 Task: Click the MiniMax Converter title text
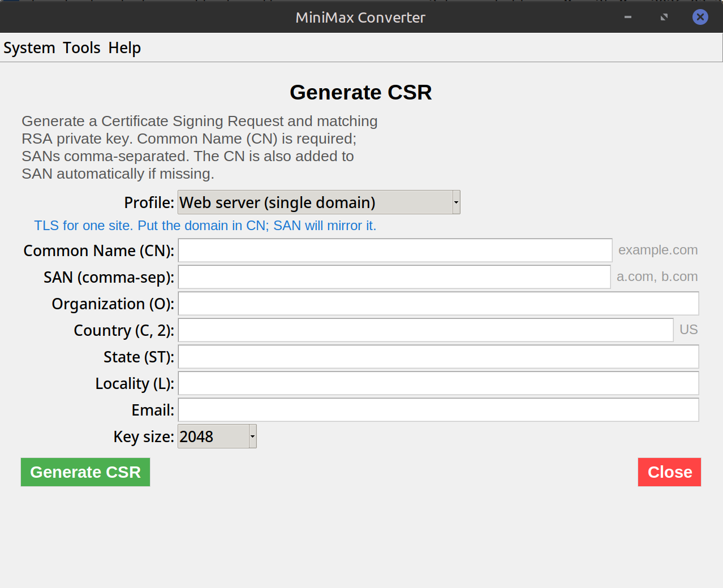[360, 18]
